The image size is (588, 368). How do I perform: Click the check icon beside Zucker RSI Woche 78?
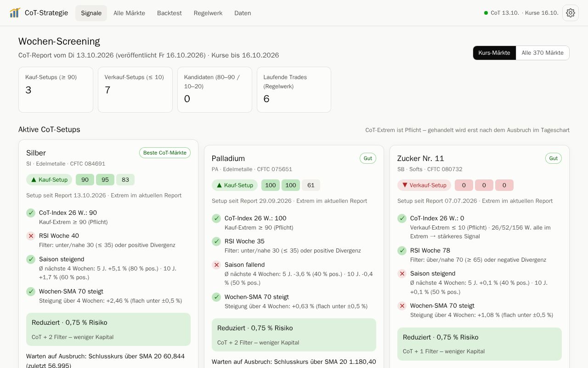click(x=402, y=251)
